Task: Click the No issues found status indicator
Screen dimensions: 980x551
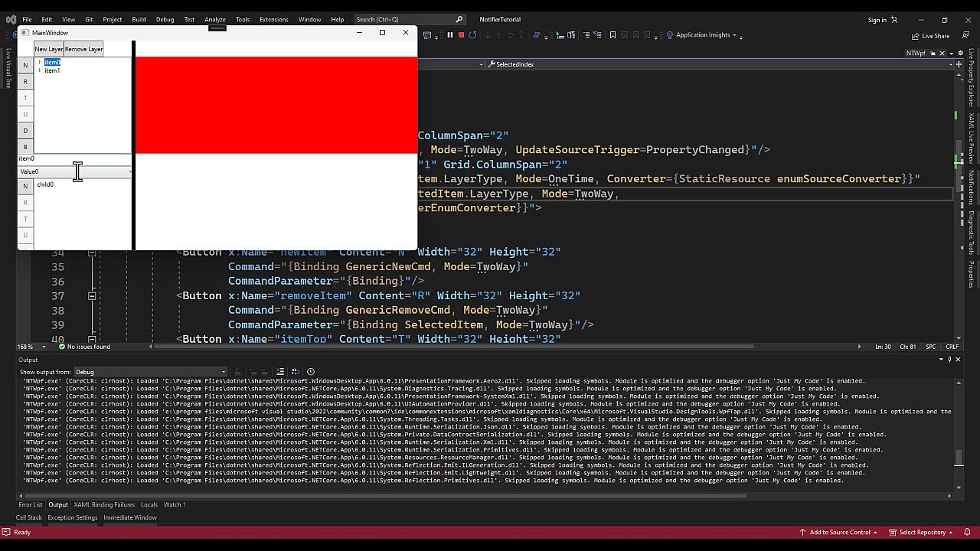Action: pos(84,347)
